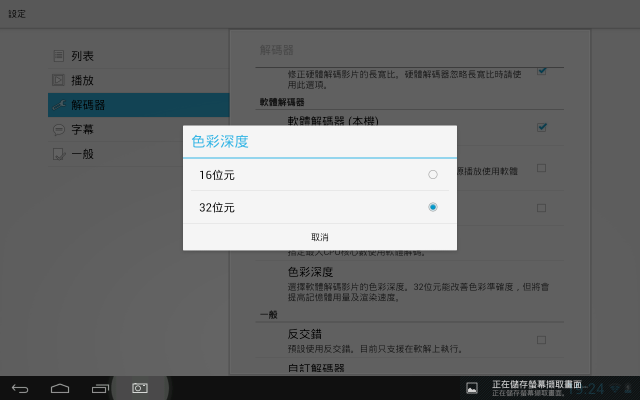Open the 一般 settings category
Screen dimensions: 640x400
point(138,154)
